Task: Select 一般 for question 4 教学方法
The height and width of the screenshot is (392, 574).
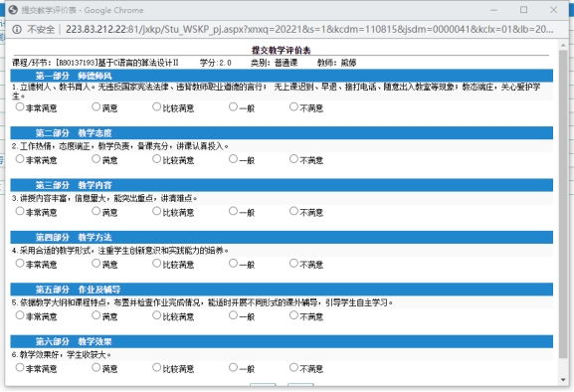Action: (x=233, y=264)
